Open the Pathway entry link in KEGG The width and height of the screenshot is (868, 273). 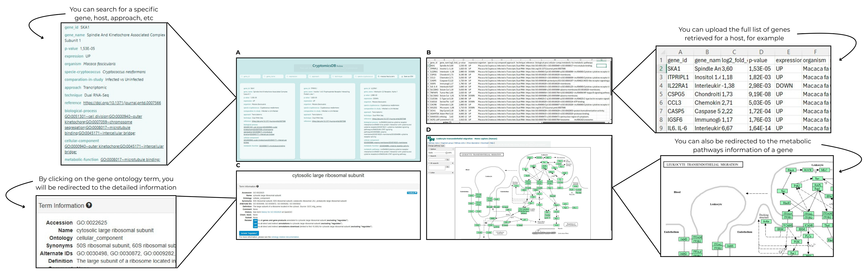coord(460,143)
